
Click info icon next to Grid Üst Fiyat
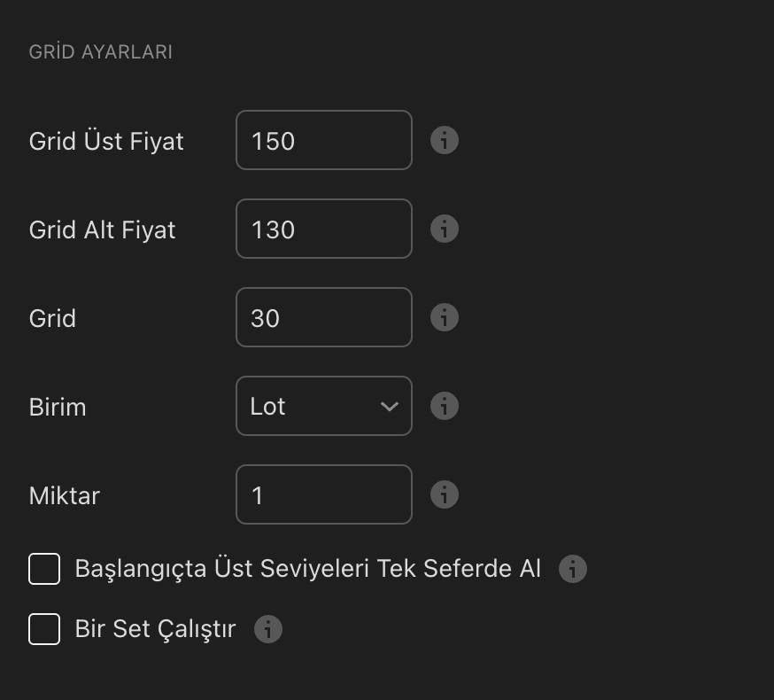coord(445,140)
